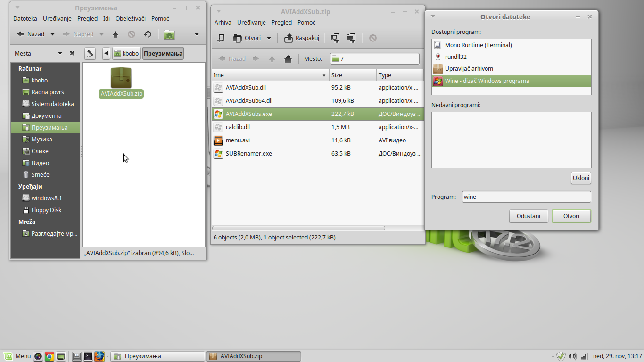Close the Mesta sidebar panel
Viewport: 644px width, 362px height.
click(x=72, y=53)
